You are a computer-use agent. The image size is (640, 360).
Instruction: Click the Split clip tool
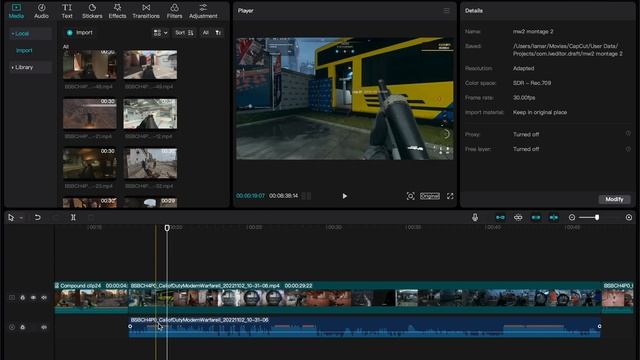click(x=73, y=218)
